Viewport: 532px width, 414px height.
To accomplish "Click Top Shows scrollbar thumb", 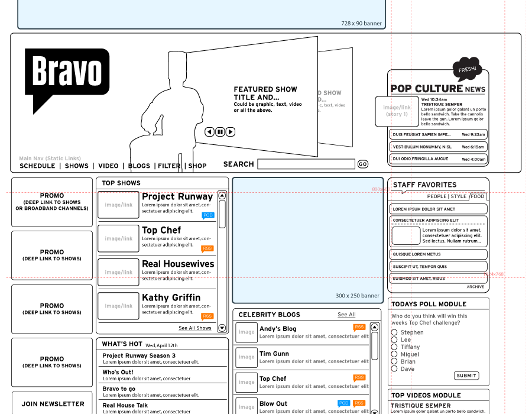I will pyautogui.click(x=222, y=214).
